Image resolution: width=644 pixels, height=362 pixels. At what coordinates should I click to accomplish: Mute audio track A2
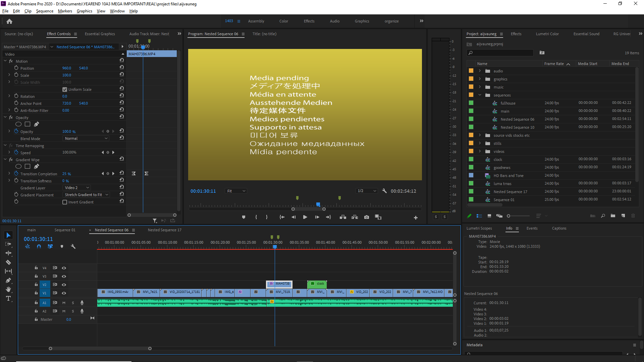(64, 311)
